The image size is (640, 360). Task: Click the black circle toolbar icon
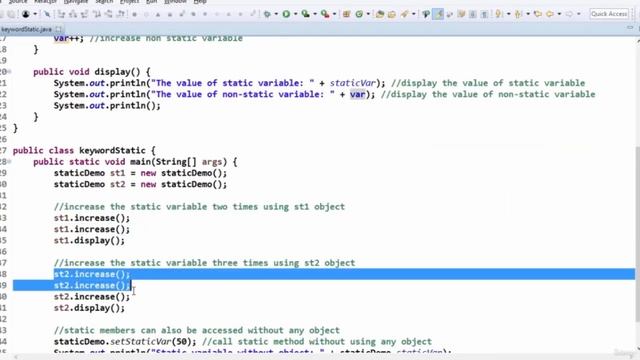pos(25,14)
